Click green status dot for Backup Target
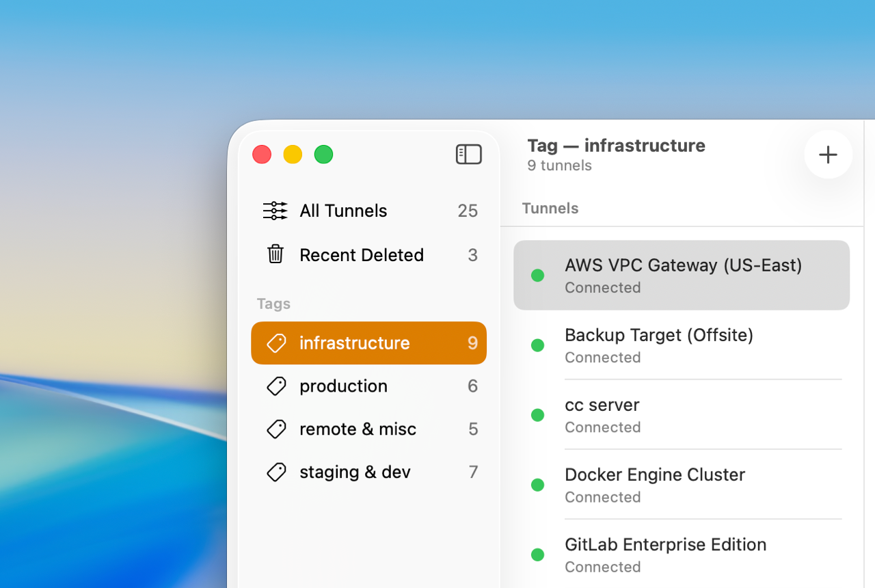 [537, 345]
